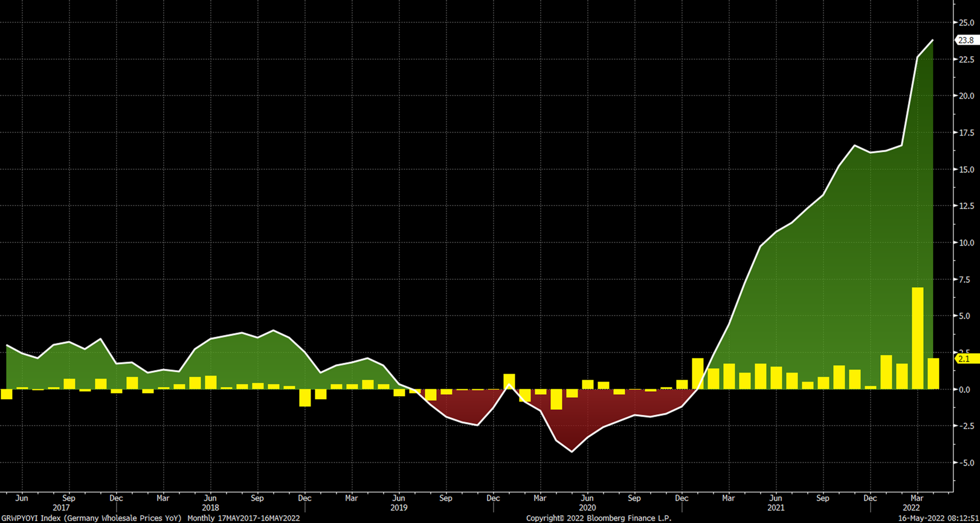Click the -5.0 tick on the Y-axis

tap(965, 463)
